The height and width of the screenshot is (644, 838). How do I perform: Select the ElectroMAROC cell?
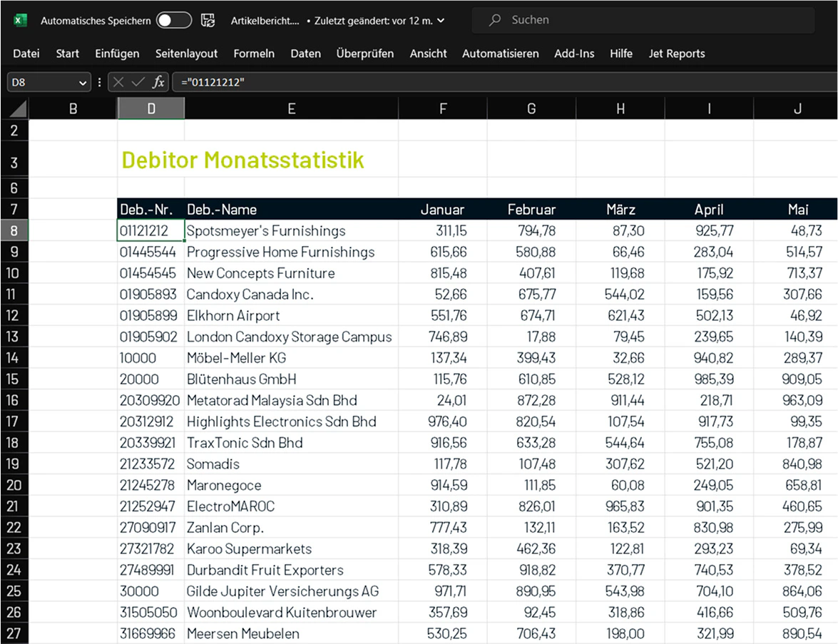coord(291,506)
